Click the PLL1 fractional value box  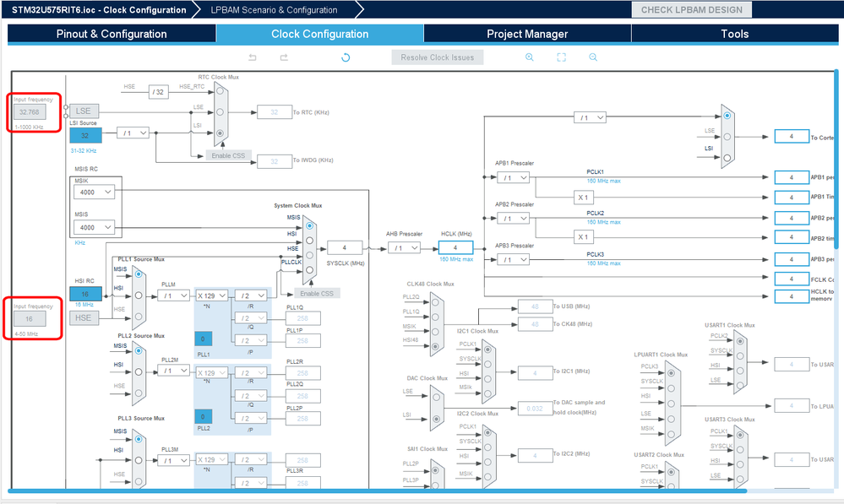pyautogui.click(x=203, y=339)
